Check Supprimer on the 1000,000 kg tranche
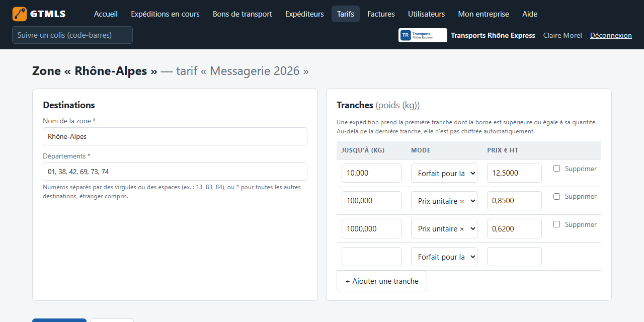The image size is (644, 322). point(556,224)
